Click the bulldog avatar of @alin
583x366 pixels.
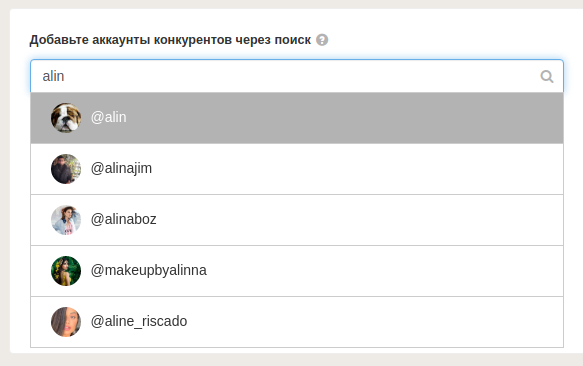coord(66,118)
